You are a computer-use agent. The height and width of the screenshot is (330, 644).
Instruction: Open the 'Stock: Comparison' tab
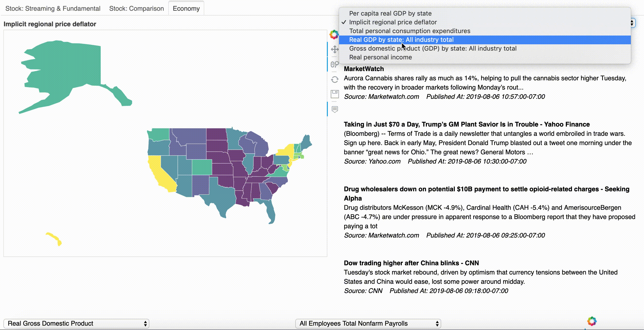[x=136, y=9]
